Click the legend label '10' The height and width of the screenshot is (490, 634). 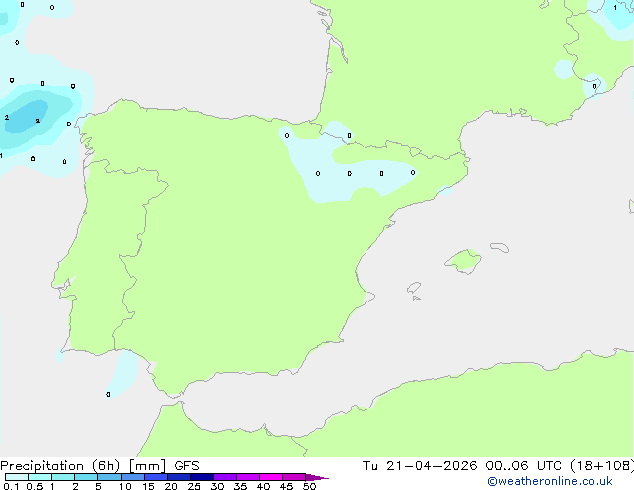[125, 486]
